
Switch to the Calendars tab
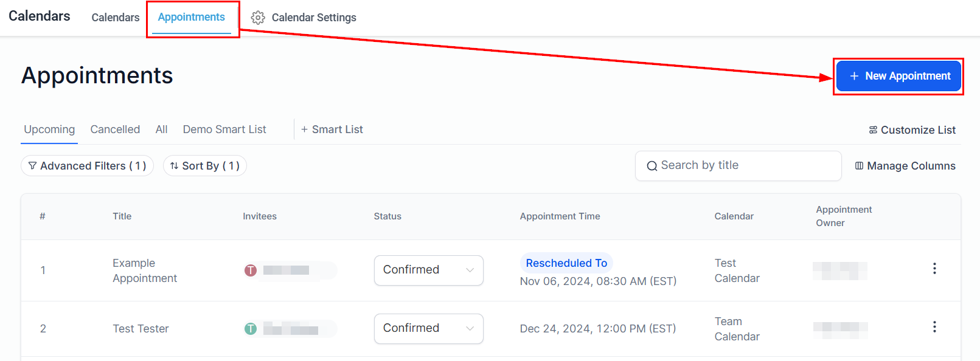pyautogui.click(x=116, y=18)
